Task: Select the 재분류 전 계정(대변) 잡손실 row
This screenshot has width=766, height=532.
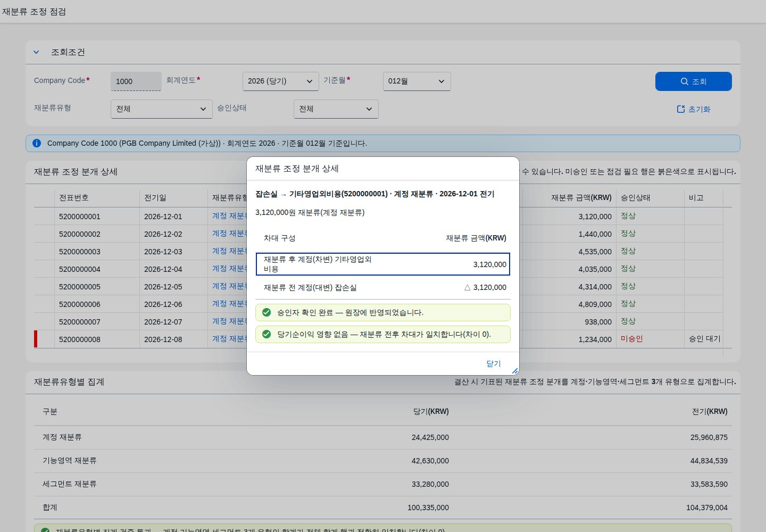Action: click(383, 287)
